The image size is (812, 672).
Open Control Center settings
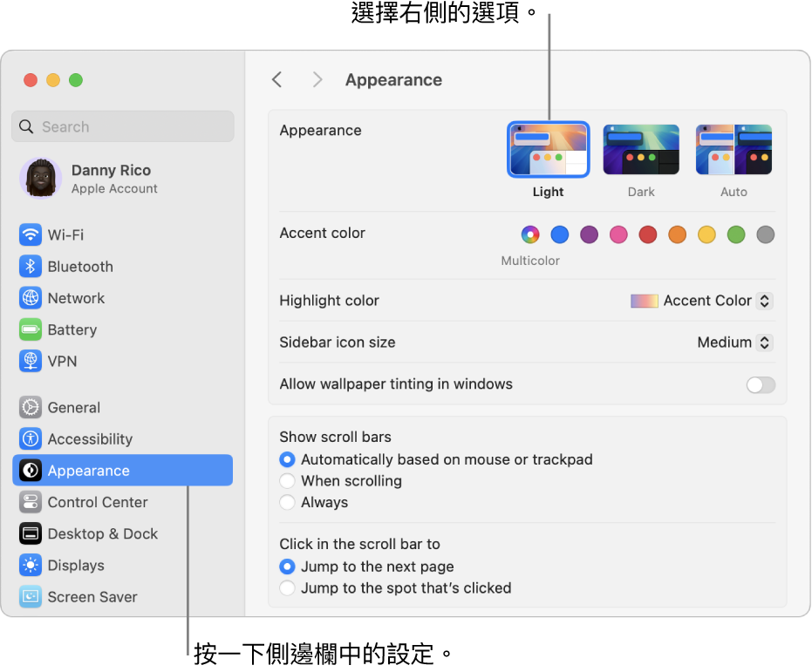(x=123, y=502)
